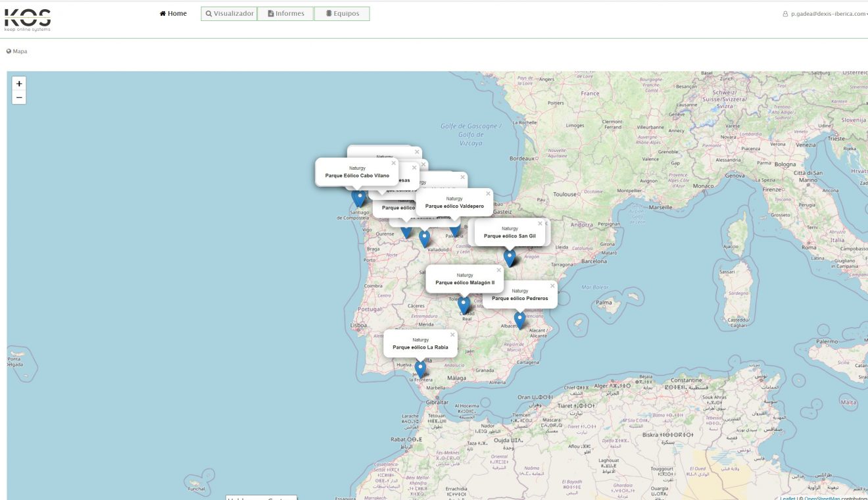This screenshot has height=500, width=868.
Task: Dismiss the Parque eólico Pedreros popup
Action: pyautogui.click(x=552, y=286)
